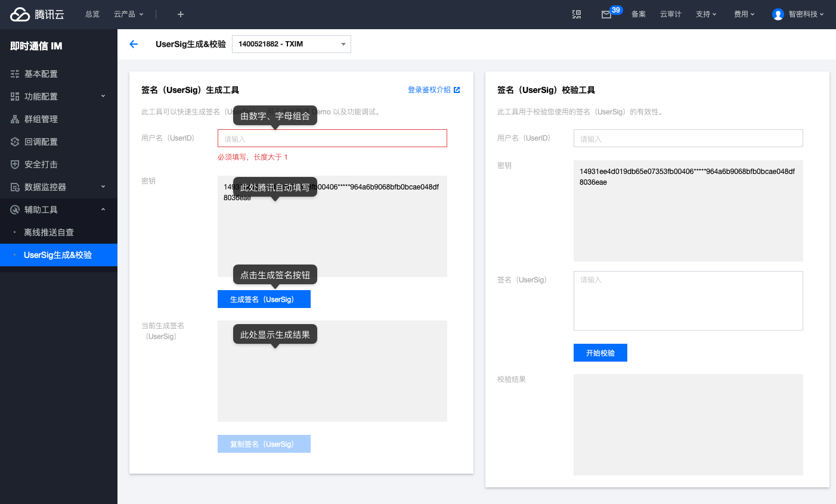Screen dimensions: 836x504
Task: Click the 复制签名（UserSig）button
Action: (264, 444)
